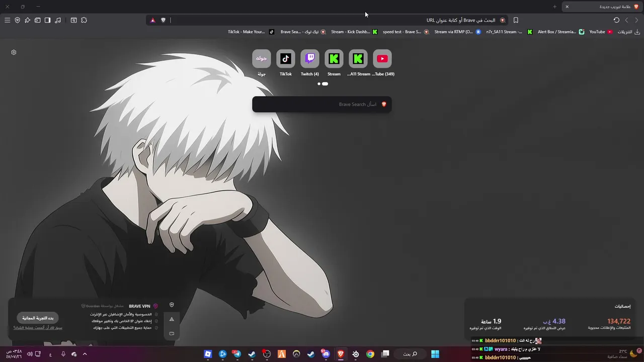Open the Stream Kick top site tile
The width and height of the screenshot is (644, 362).
[334, 63]
